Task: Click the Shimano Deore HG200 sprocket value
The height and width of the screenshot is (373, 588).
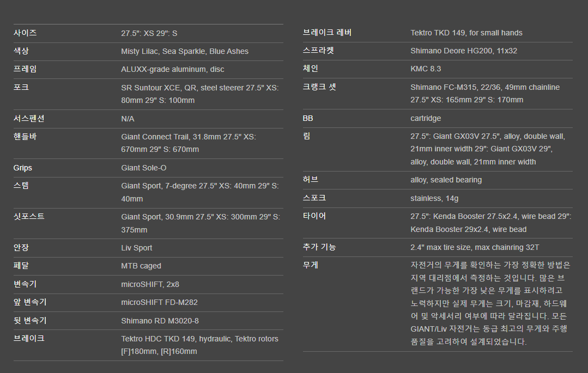Action: 464,51
